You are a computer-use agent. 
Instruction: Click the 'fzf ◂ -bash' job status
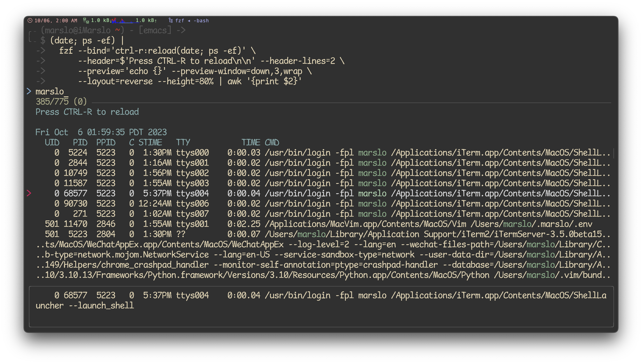[x=192, y=21]
